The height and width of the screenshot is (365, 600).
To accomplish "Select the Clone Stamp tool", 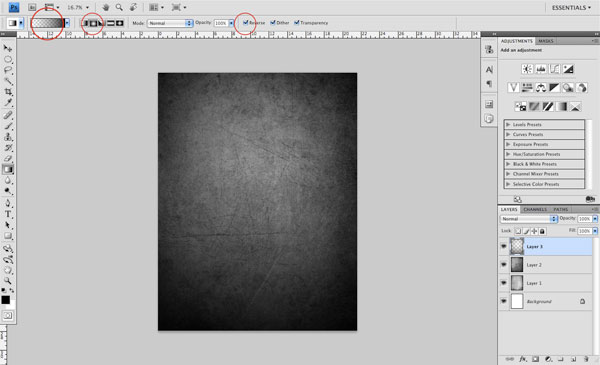I will pos(8,137).
